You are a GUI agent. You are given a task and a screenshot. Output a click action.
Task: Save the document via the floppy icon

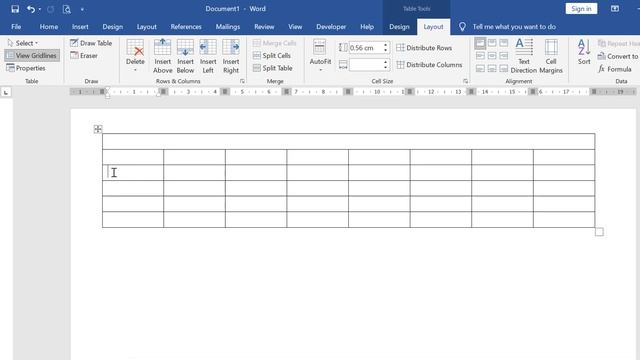(15, 9)
